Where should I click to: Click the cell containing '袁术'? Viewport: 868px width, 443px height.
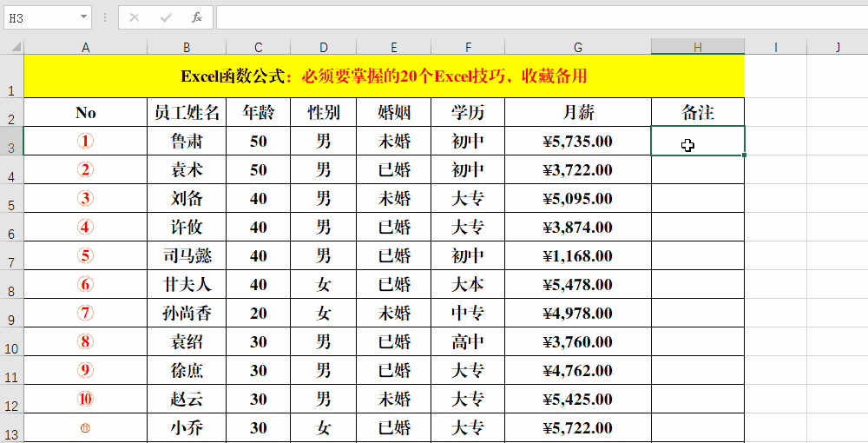(187, 169)
